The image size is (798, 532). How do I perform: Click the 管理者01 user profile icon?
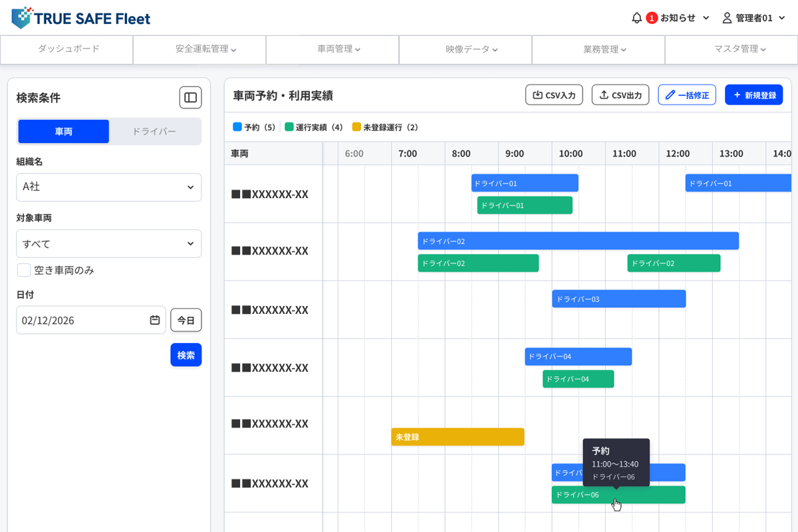[x=727, y=18]
